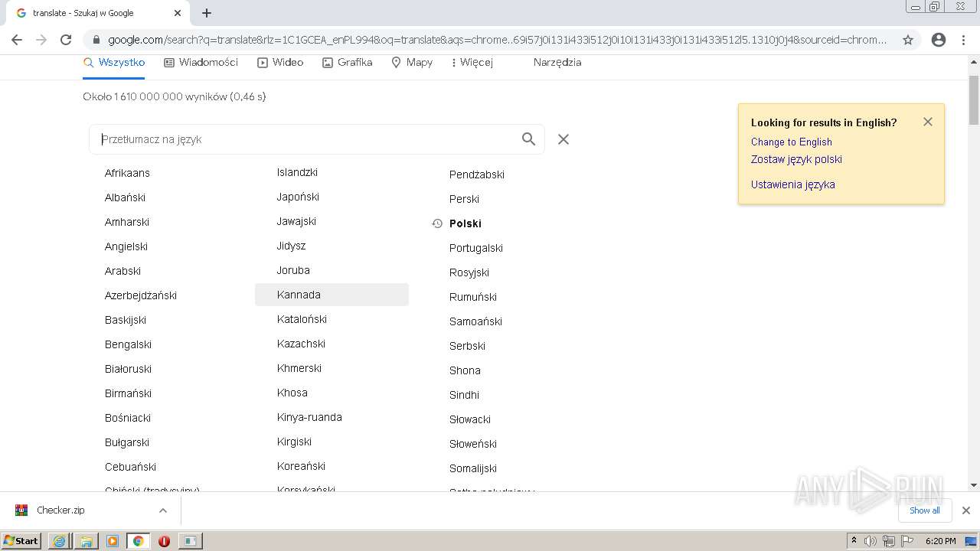Switch to the Chrome taskbar button
This screenshot has height=551, width=980.
coord(138,541)
